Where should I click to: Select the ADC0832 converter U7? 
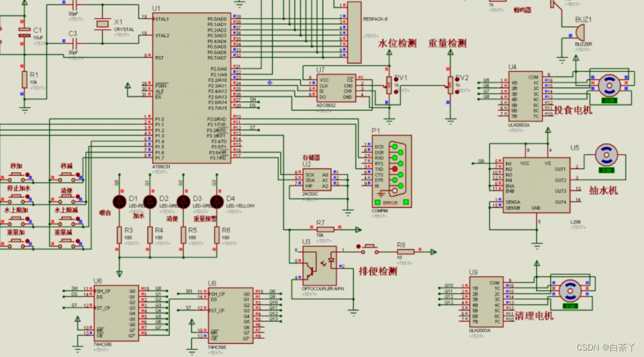tap(336, 88)
